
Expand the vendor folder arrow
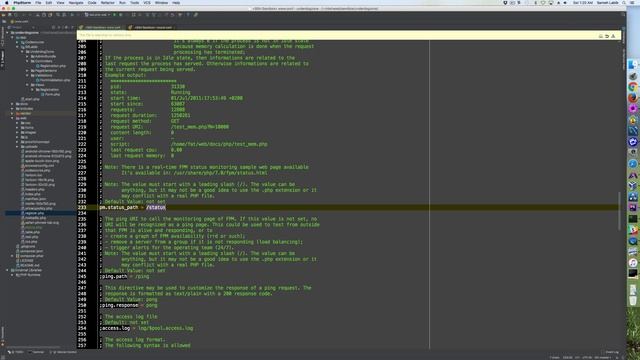coord(13,113)
